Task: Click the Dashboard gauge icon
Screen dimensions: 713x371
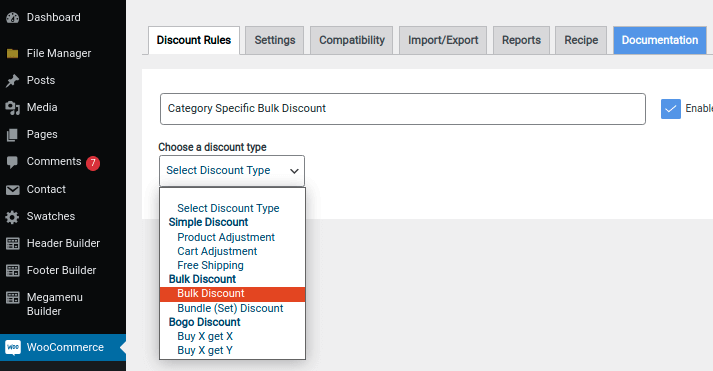Action: (x=13, y=18)
